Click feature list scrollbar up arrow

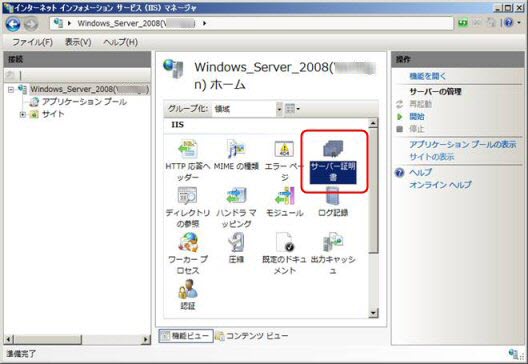click(x=373, y=123)
